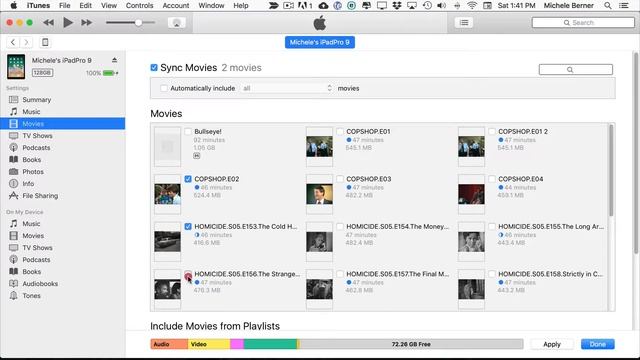
Task: Open the 'all' movies dropdown
Action: [287, 88]
